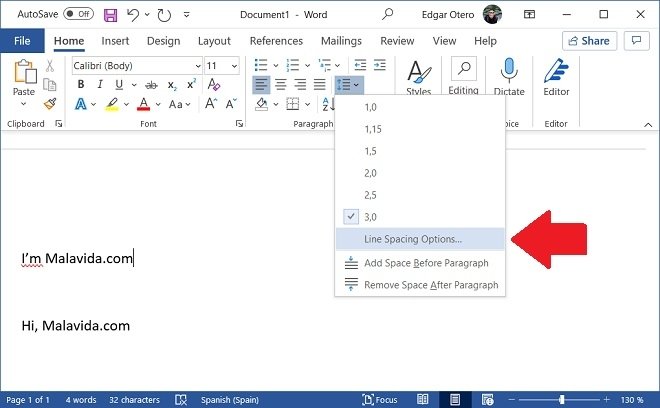
Task: Open the Numbering dropdown arrow
Action: (308, 66)
